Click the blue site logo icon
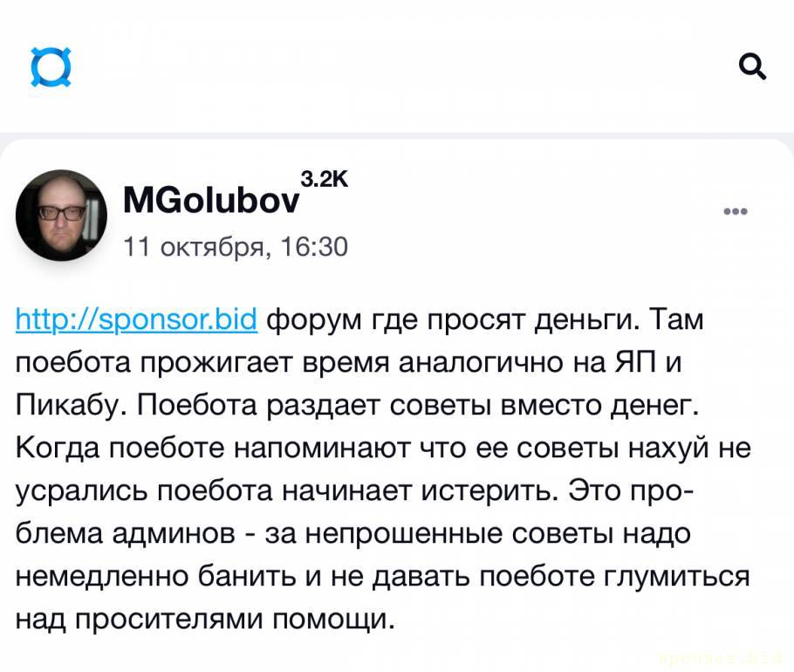The image size is (794, 672). (x=51, y=67)
